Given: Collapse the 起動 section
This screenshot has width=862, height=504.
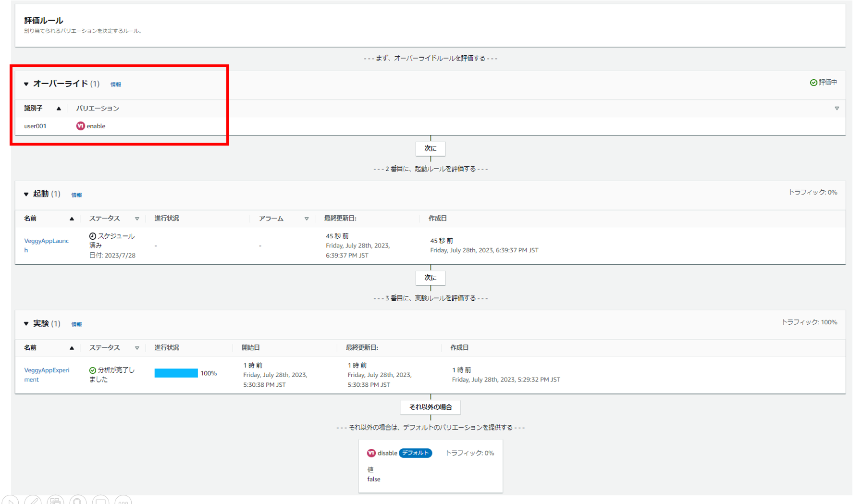Looking at the screenshot, I should pos(26,195).
